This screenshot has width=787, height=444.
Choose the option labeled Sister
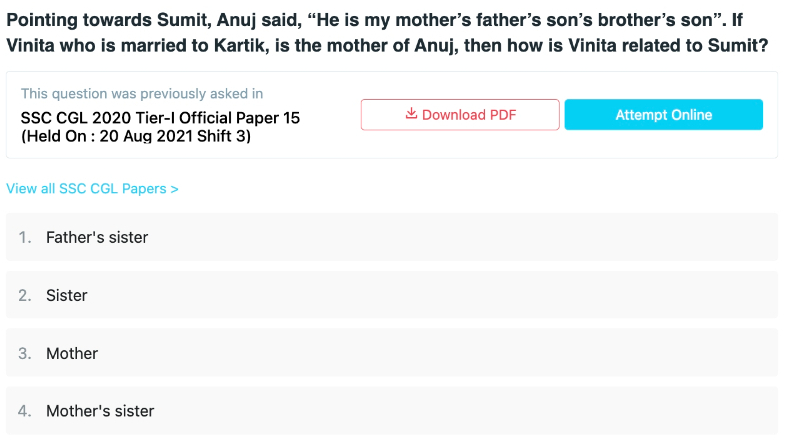pyautogui.click(x=392, y=295)
